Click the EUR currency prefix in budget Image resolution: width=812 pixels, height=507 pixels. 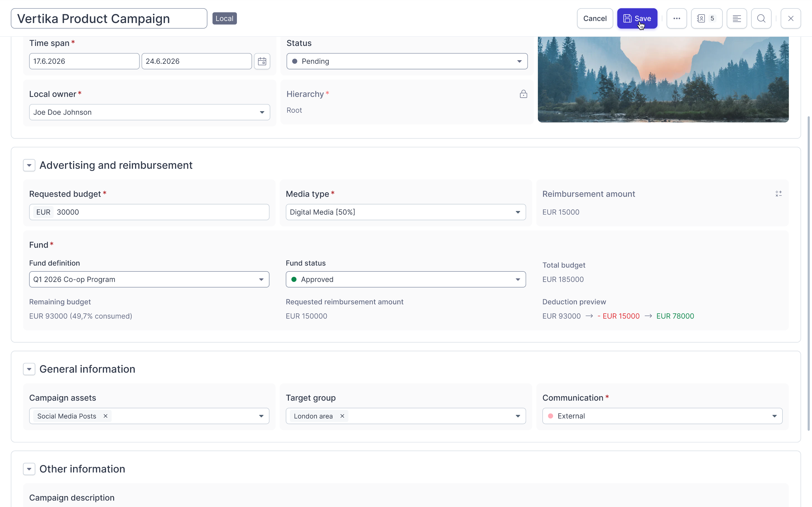click(43, 212)
